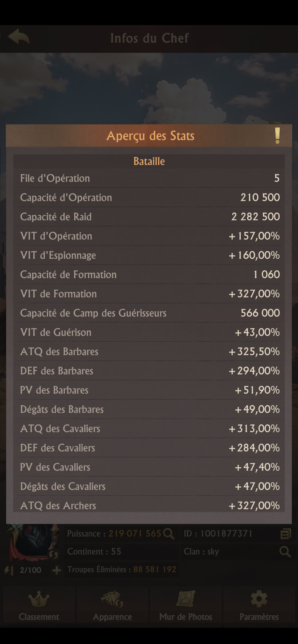Tap the Bataille section header
This screenshot has width=298, height=644.
149,161
